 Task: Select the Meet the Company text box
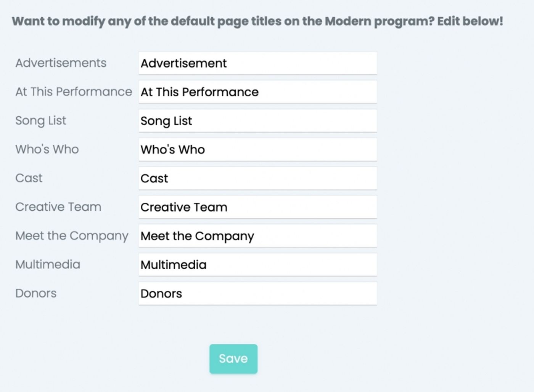pyautogui.click(x=257, y=236)
